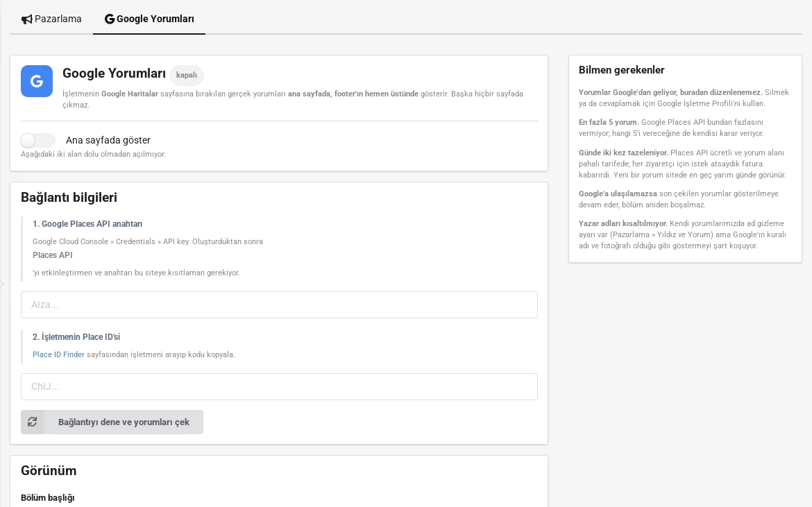Image resolution: width=812 pixels, height=507 pixels.
Task: Click the blue Google logo tile
Action: point(37,81)
